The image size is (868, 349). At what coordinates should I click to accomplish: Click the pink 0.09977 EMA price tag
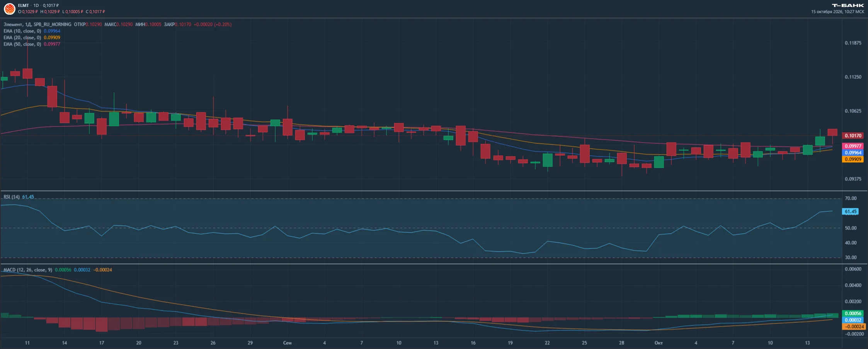[853, 146]
